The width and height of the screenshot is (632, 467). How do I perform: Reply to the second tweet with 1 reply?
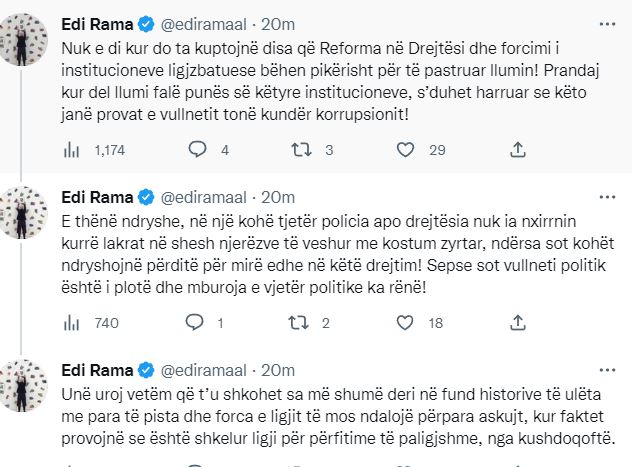coord(197,323)
